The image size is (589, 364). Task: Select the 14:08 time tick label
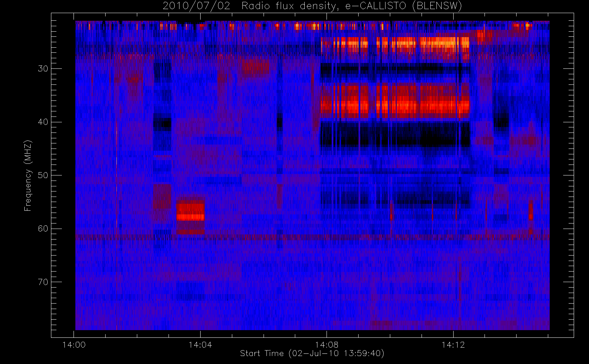point(327,345)
